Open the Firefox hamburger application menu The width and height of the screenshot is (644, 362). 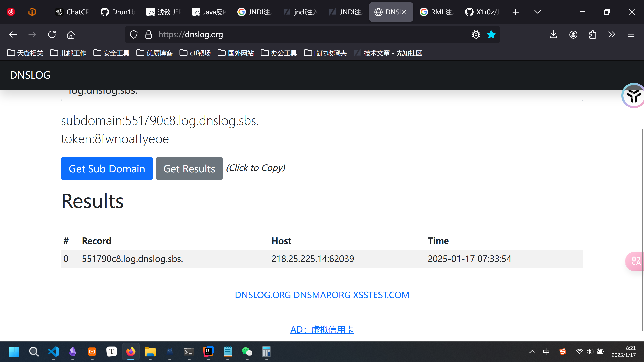coord(631,34)
